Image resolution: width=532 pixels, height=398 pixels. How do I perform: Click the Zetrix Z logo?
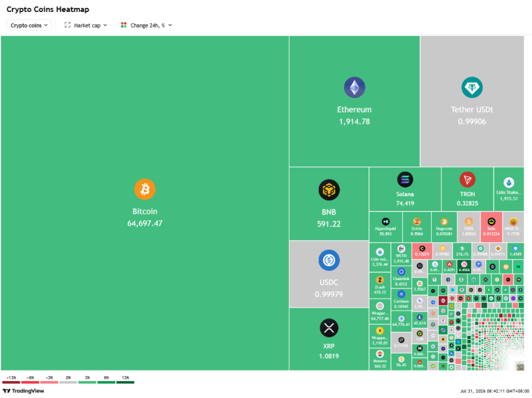pyautogui.click(x=417, y=221)
